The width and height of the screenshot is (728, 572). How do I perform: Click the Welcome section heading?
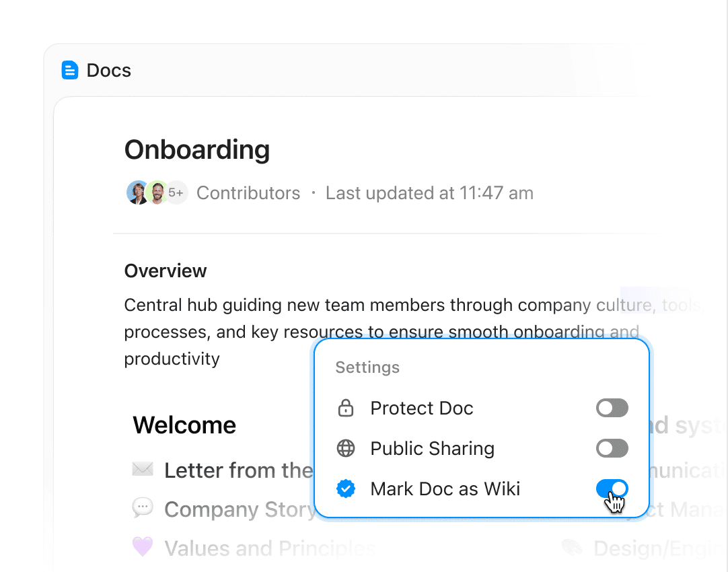coord(184,425)
